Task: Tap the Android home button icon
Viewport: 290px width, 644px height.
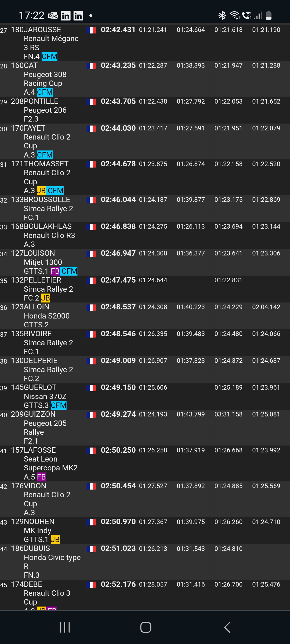Action: 146,627
